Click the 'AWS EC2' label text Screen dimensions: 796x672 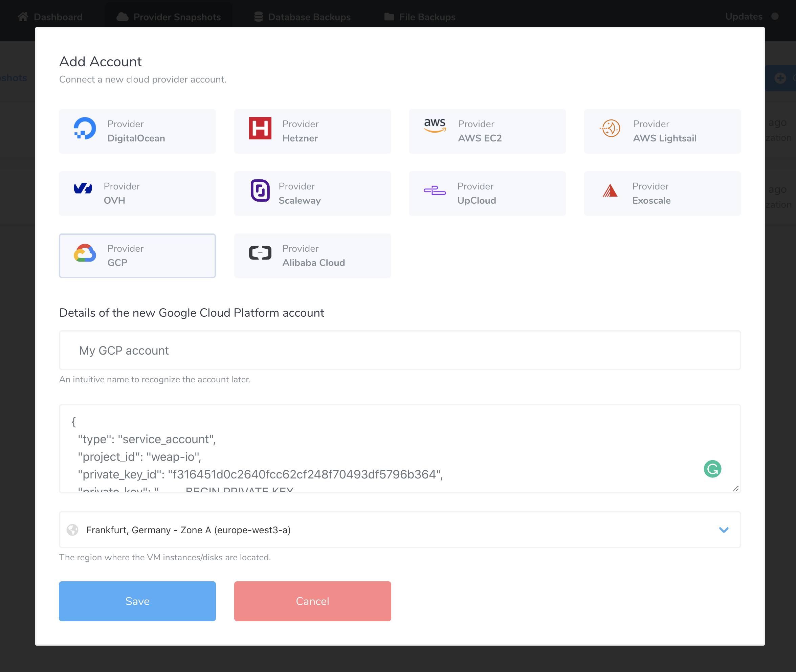click(x=480, y=138)
